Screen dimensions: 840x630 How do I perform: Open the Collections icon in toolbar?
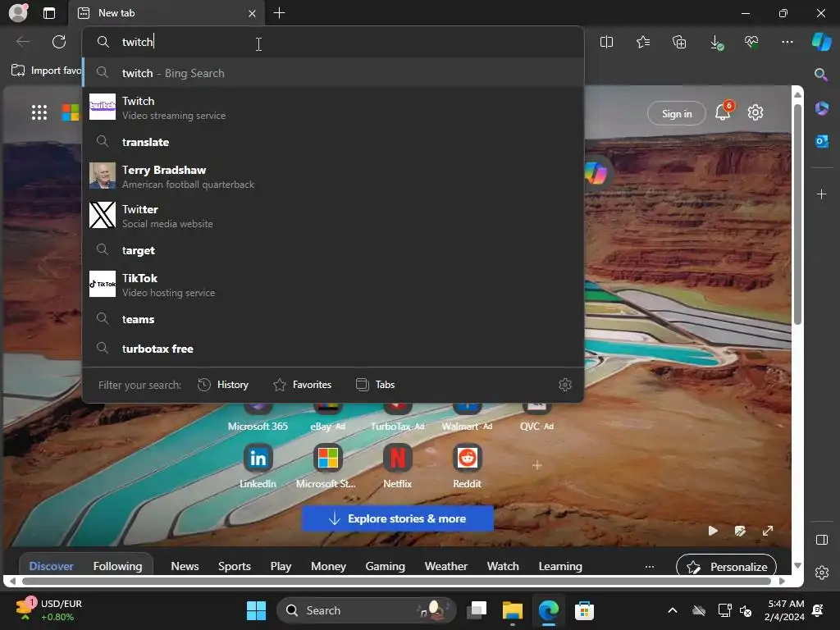click(679, 42)
